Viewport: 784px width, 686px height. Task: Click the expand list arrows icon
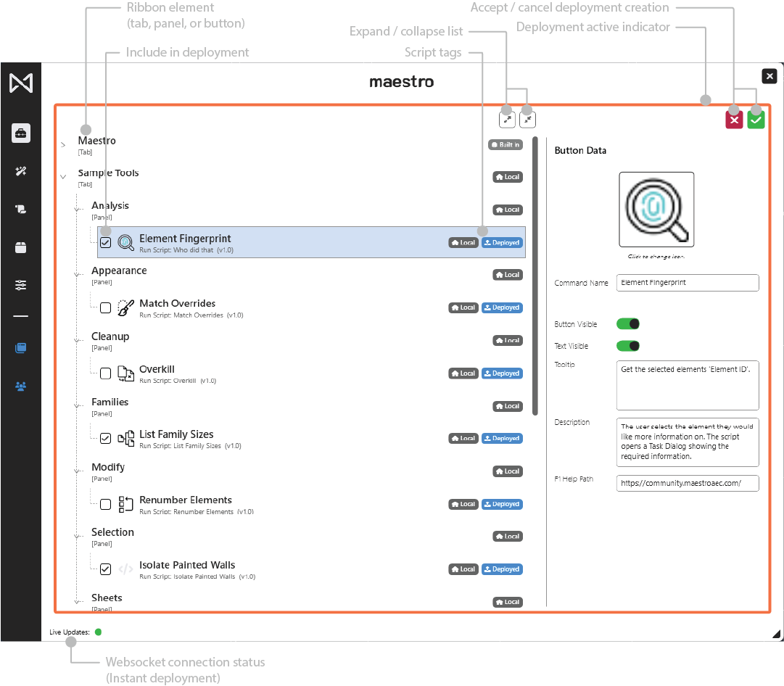pyautogui.click(x=507, y=119)
